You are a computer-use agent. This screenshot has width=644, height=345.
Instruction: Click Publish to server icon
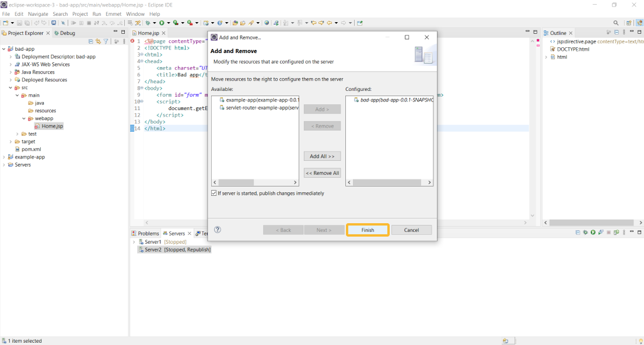tap(617, 233)
